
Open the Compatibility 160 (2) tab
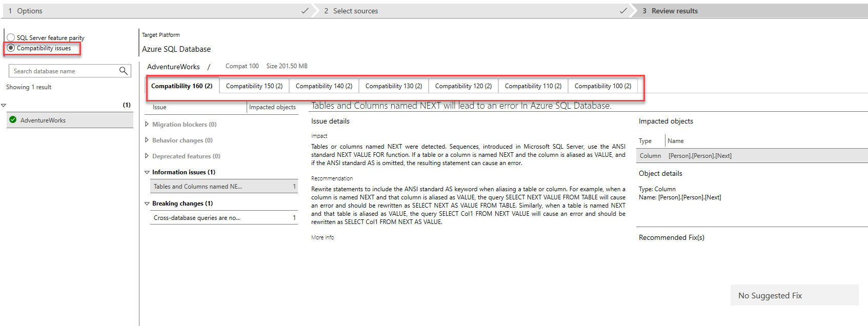pyautogui.click(x=182, y=86)
